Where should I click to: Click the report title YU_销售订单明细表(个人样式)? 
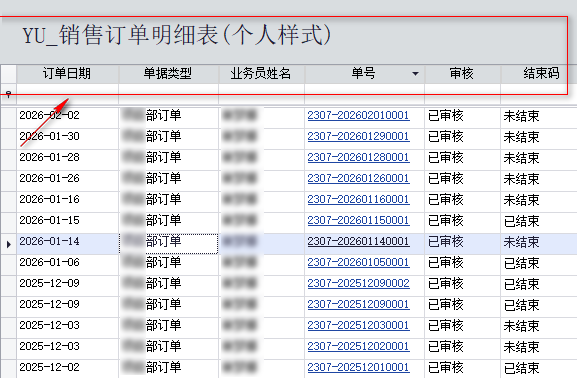pyautogui.click(x=177, y=35)
